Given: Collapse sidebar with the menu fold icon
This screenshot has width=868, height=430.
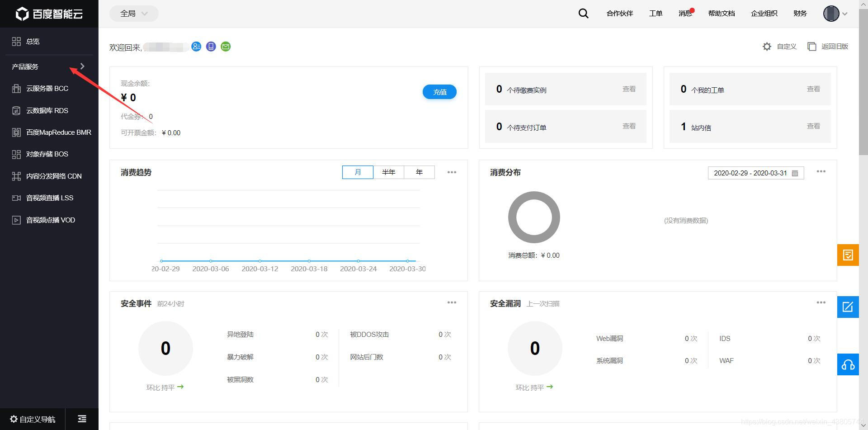Looking at the screenshot, I should [82, 419].
